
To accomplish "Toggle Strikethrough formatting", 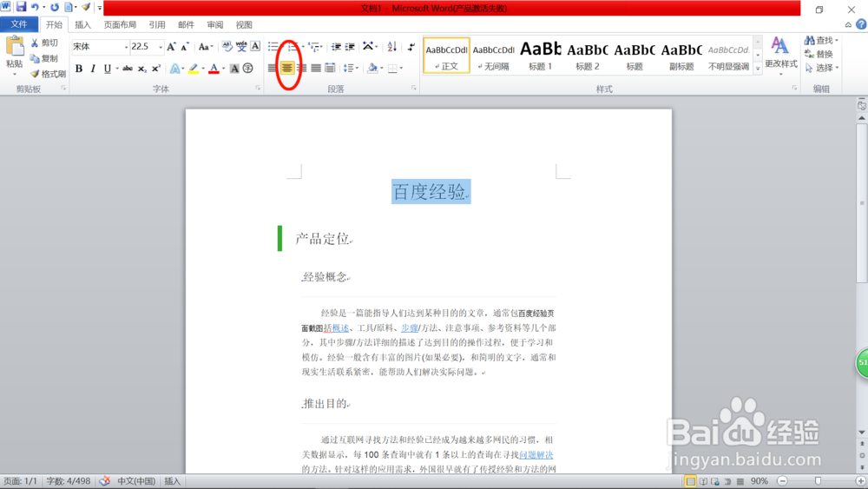I will click(128, 69).
